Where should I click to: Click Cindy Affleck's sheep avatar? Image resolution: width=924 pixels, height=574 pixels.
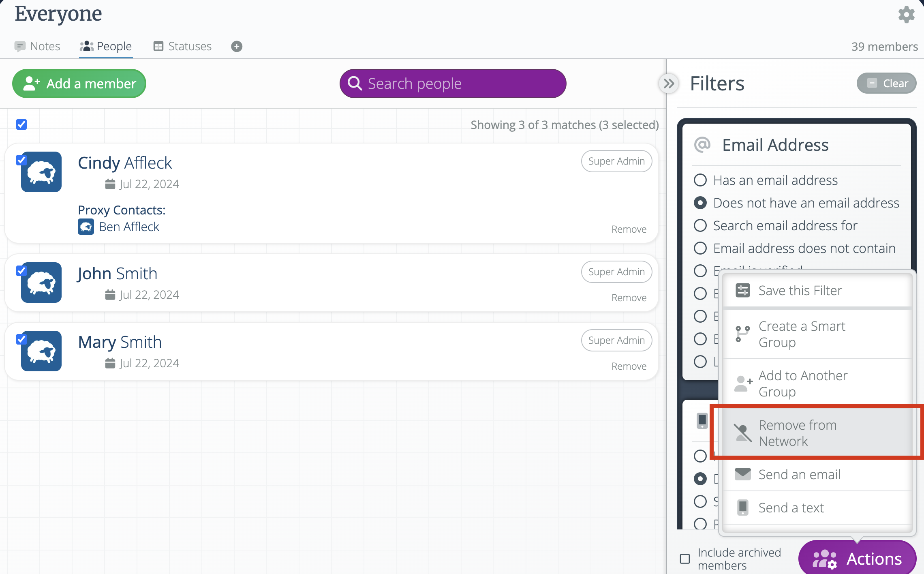(41, 172)
